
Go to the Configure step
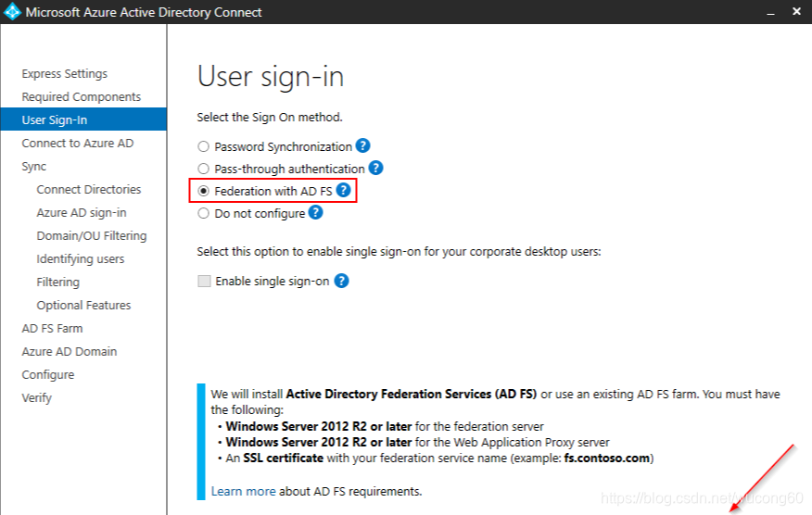48,375
